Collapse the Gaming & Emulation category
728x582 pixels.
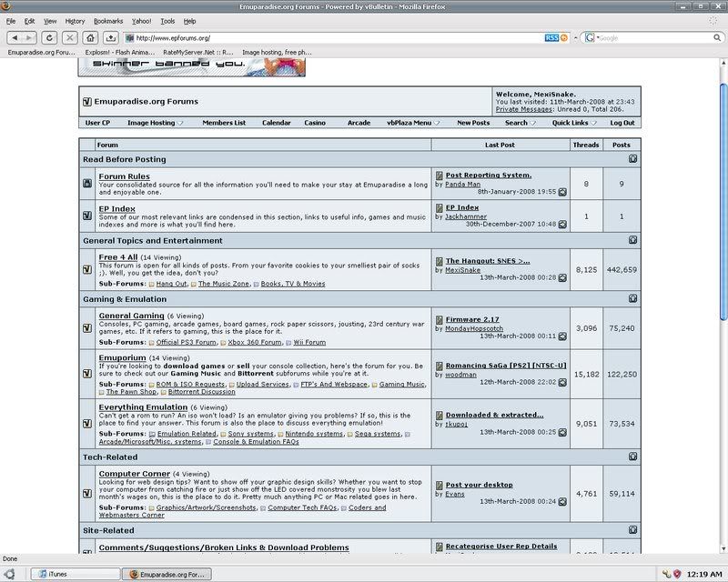(632, 298)
